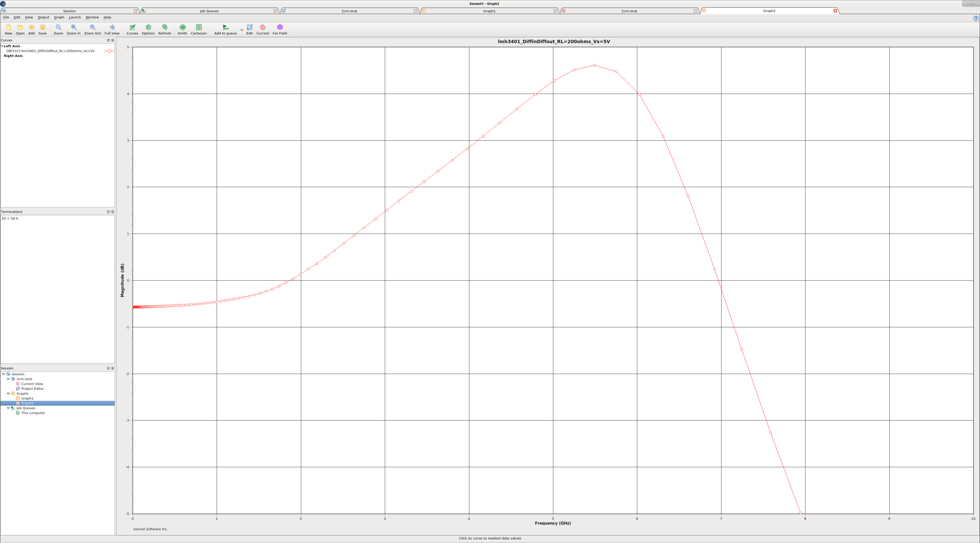Click the Sonnet Software Inc. footer text
980x543 pixels.
point(150,529)
